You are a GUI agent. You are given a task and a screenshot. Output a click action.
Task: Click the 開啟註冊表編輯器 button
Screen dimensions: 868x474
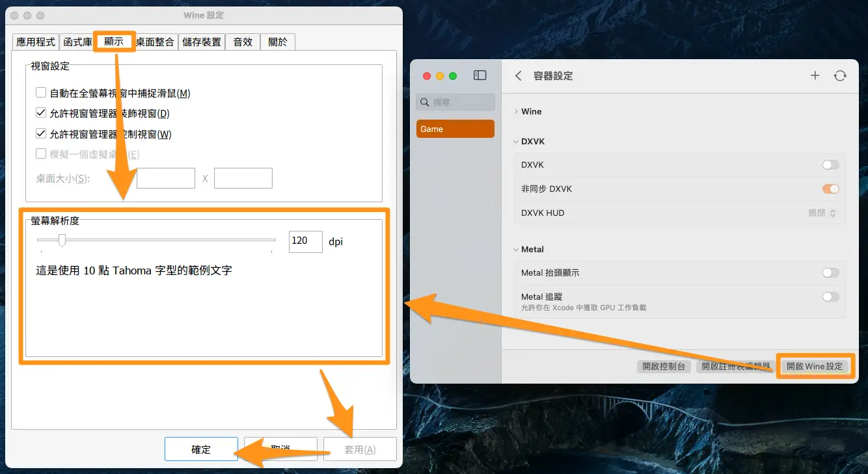[x=735, y=367]
